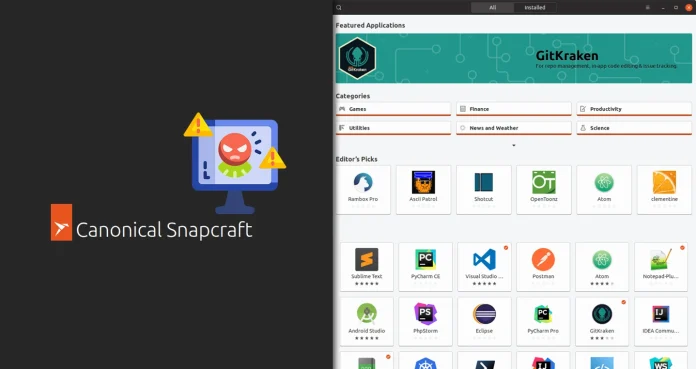Open GitKraken tile in the app grid
The width and height of the screenshot is (696, 369).
coord(602,321)
